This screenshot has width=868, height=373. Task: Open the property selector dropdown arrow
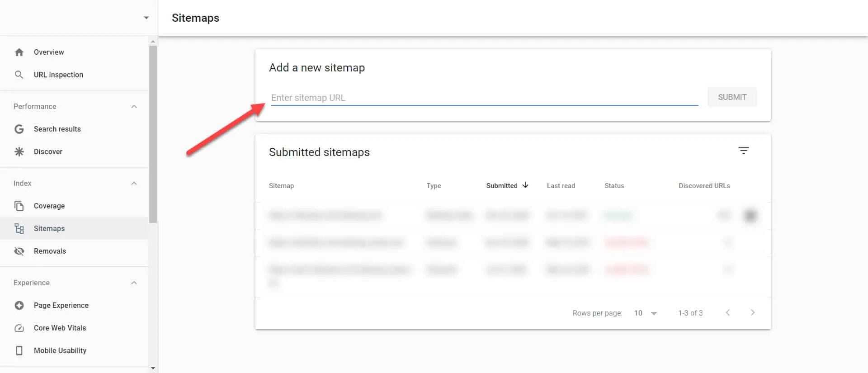[x=146, y=18]
